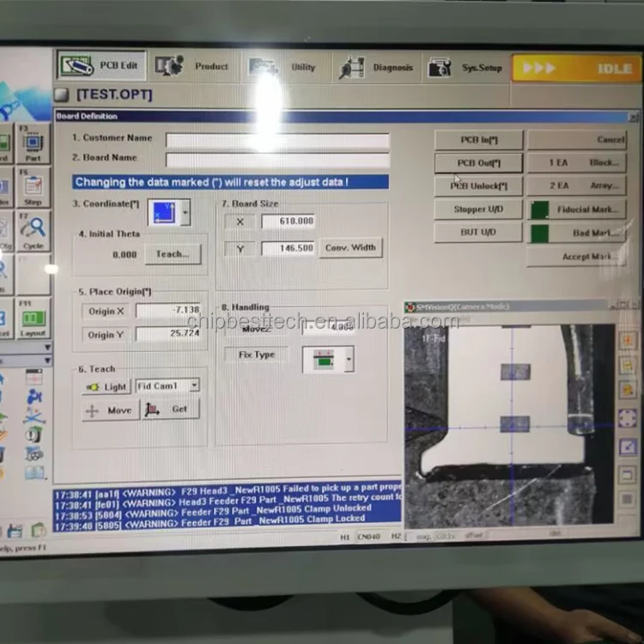644x644 pixels.
Task: Click the Get button in Teach section
Action: pos(172,410)
